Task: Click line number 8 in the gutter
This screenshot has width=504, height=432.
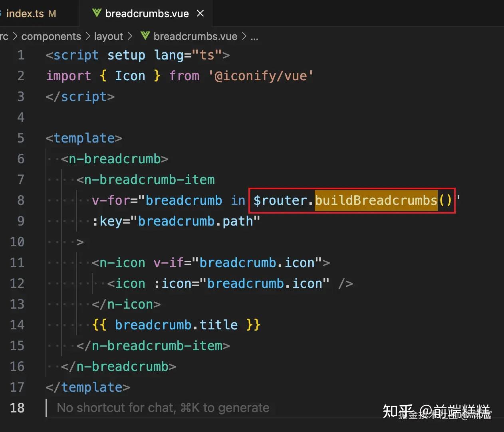Action: pyautogui.click(x=21, y=200)
